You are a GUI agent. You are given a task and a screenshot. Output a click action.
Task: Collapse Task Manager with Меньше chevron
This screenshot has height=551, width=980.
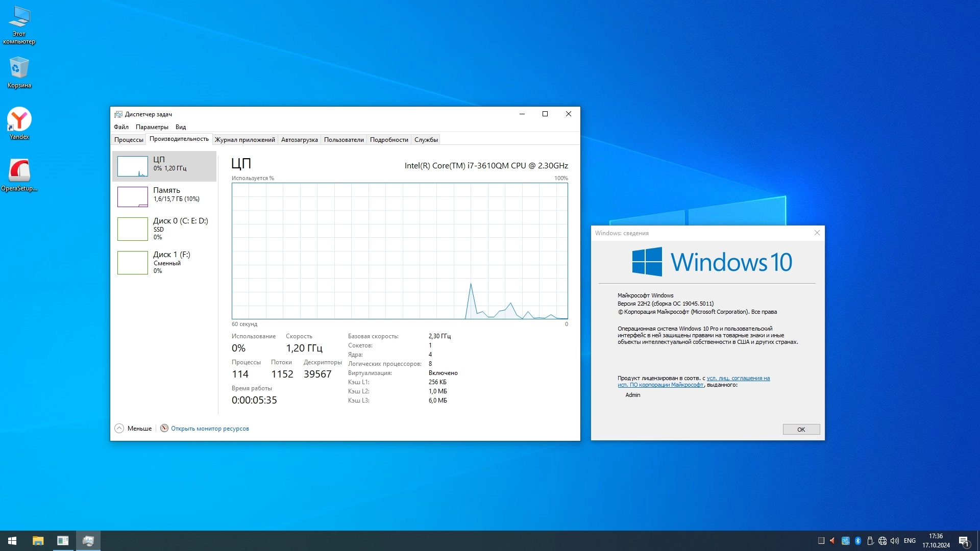pos(119,429)
